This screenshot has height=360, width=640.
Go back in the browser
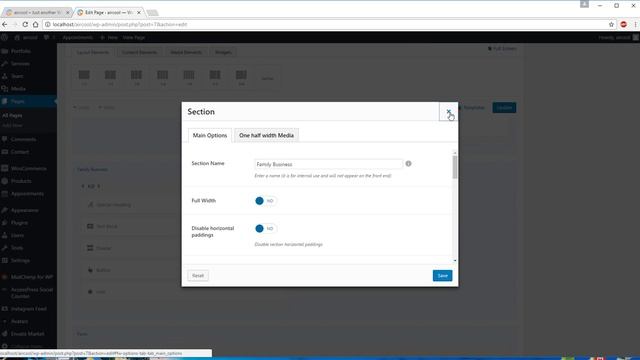(x=4, y=24)
